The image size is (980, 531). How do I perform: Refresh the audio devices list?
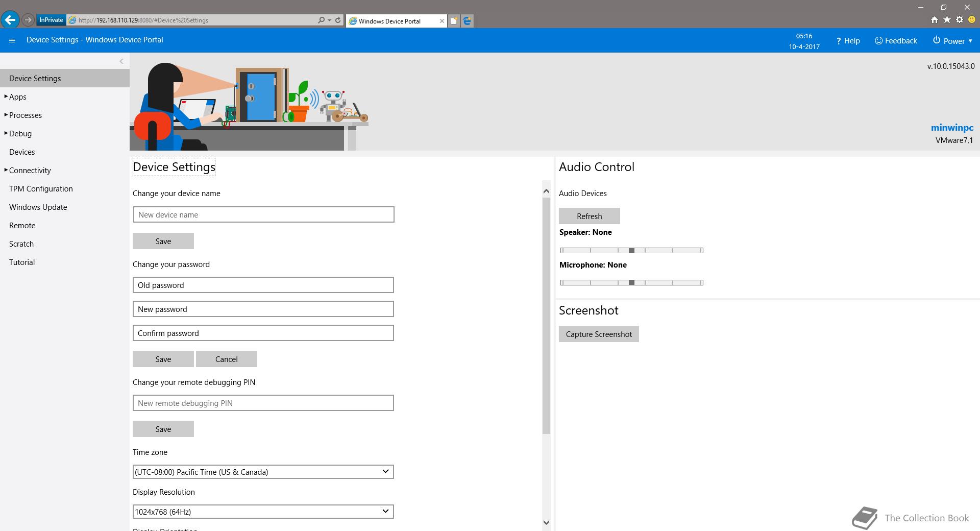[x=590, y=216]
